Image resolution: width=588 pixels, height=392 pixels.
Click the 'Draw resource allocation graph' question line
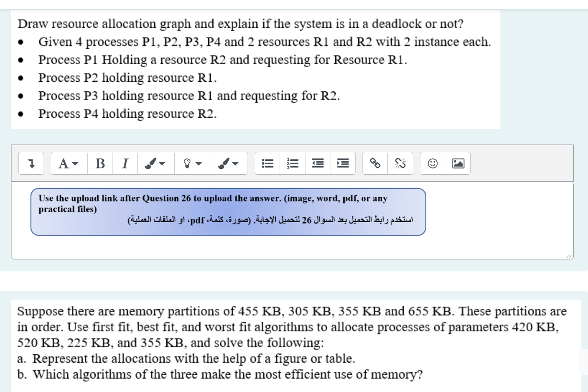point(240,23)
